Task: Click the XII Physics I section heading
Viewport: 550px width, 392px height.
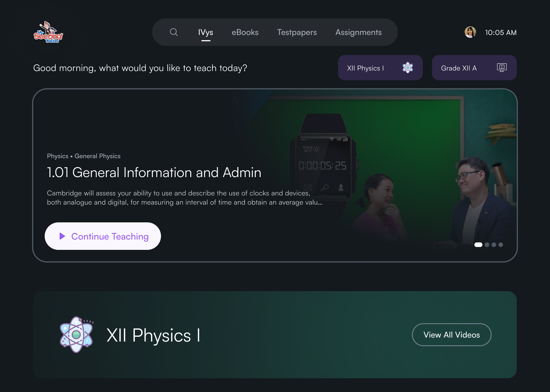Action: click(153, 335)
